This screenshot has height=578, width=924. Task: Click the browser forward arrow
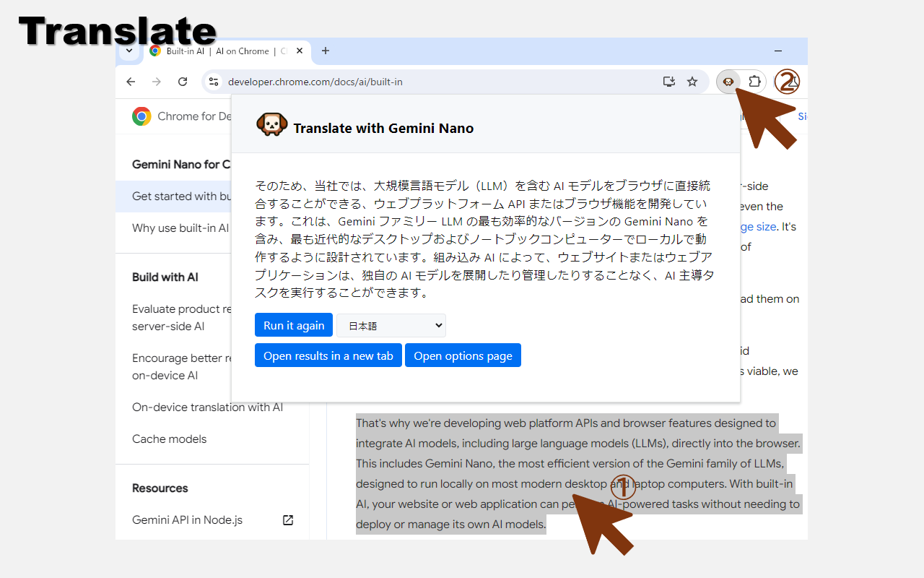click(x=157, y=82)
